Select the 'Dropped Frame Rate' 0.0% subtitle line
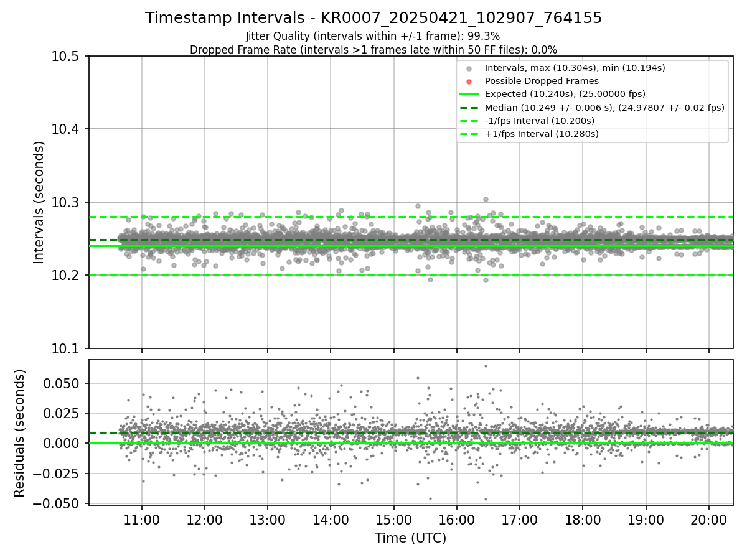 pyautogui.click(x=373, y=50)
